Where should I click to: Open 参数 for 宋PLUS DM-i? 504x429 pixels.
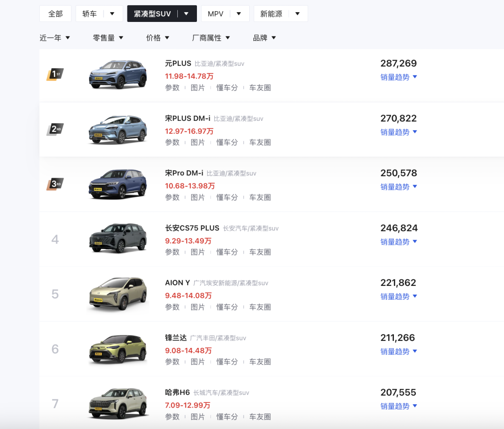(x=172, y=142)
